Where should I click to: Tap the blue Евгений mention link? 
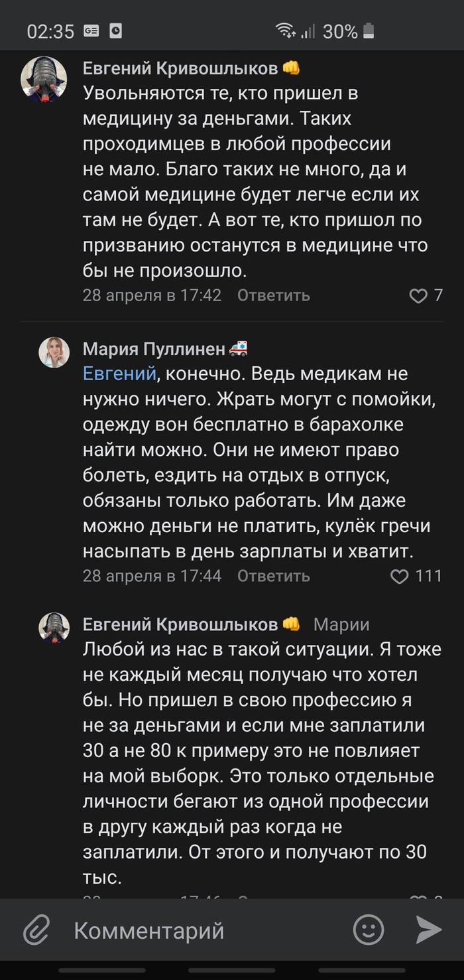click(120, 374)
